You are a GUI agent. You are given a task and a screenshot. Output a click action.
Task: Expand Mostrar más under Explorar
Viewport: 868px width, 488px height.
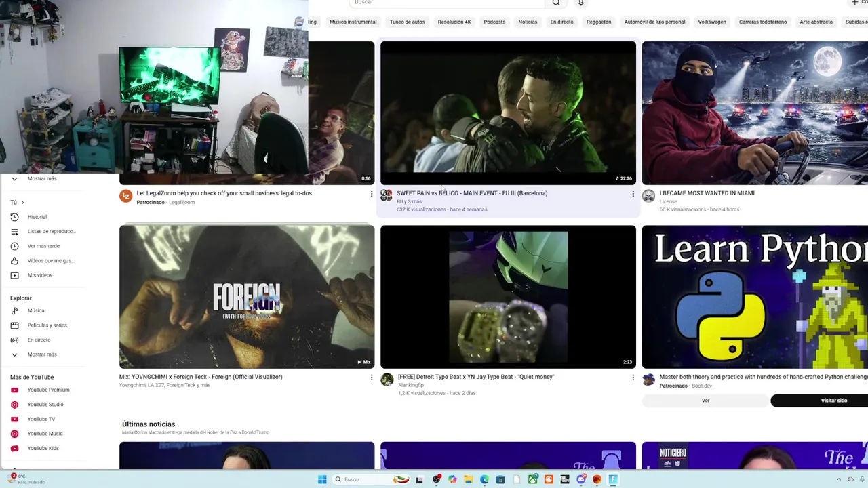pyautogui.click(x=35, y=354)
